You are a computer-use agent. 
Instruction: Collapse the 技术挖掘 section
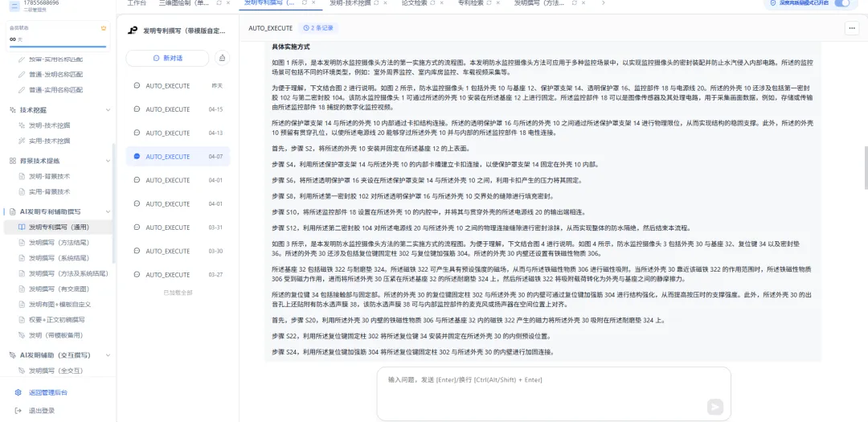108,110
